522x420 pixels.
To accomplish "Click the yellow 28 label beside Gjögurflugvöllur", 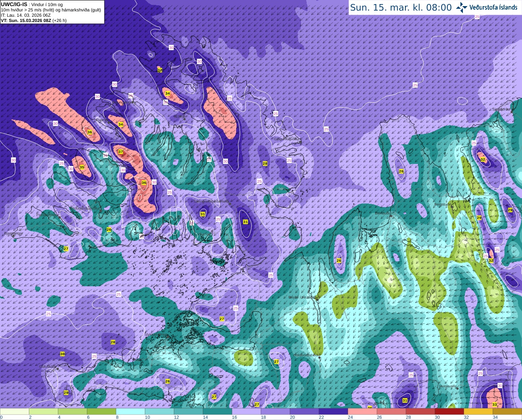I will tap(265, 164).
